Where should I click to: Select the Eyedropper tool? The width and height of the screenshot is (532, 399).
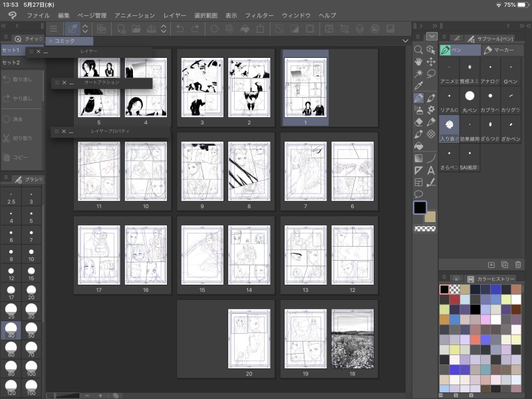418,86
